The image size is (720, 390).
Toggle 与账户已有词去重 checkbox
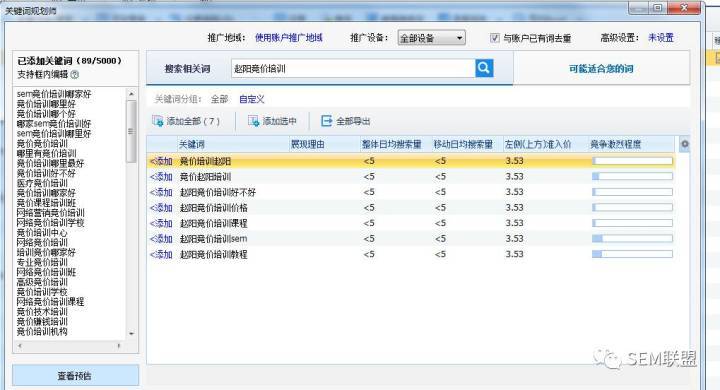495,38
